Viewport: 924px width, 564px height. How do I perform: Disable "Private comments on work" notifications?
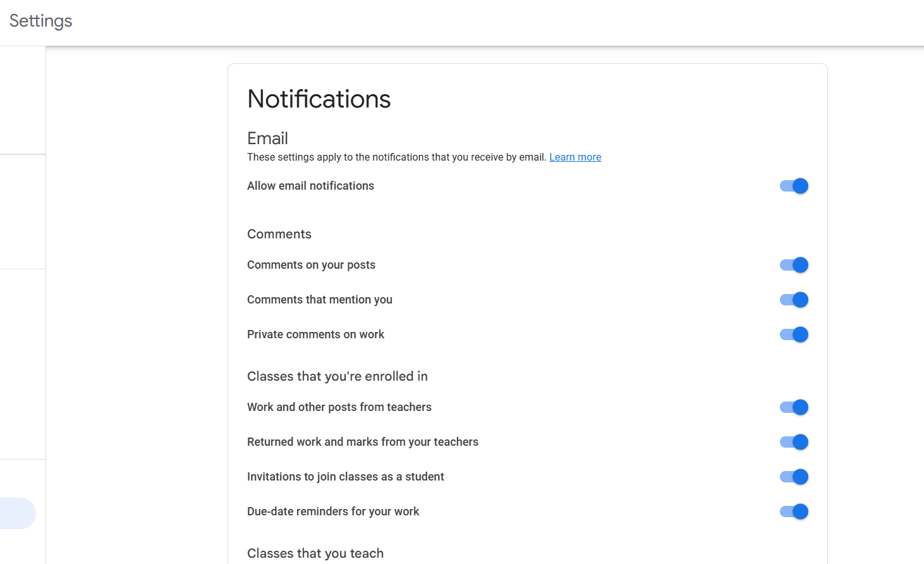click(x=793, y=334)
